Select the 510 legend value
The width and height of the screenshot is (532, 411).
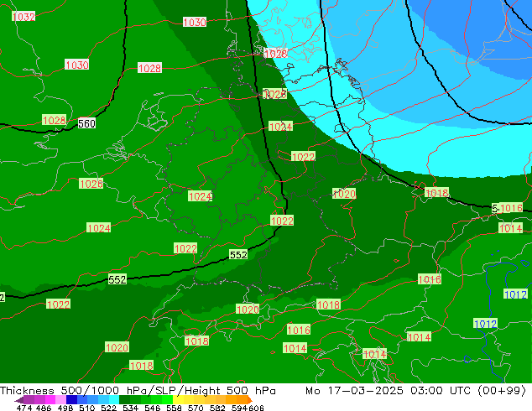87,408
